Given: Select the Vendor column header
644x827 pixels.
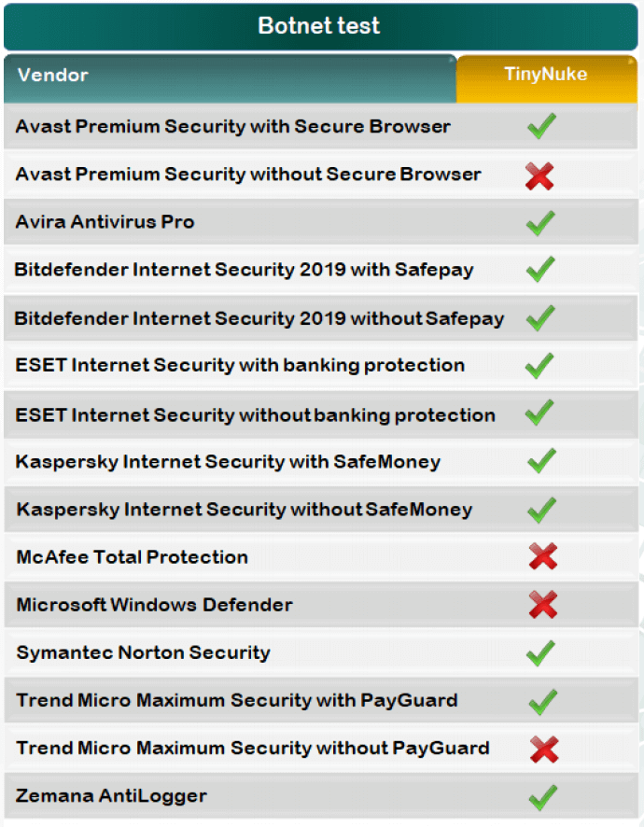Looking at the screenshot, I should point(53,75).
